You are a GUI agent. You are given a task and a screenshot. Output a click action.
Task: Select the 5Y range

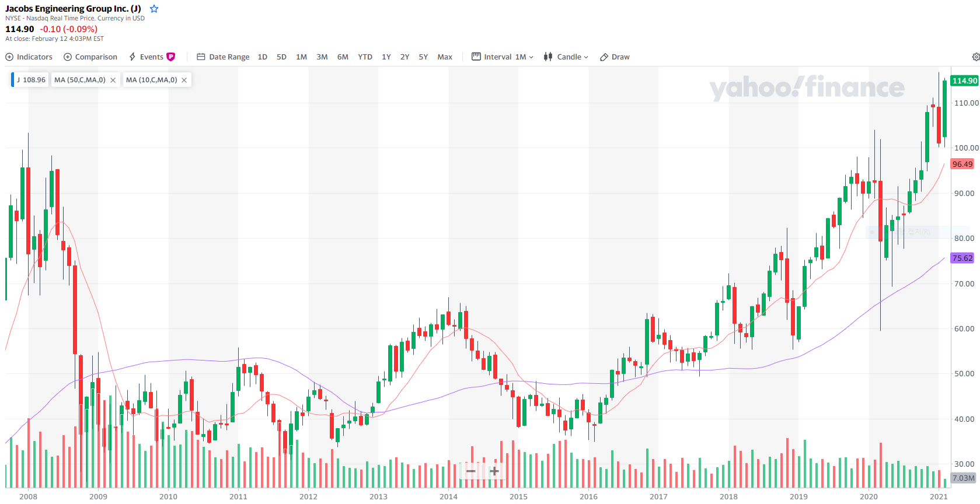point(423,57)
